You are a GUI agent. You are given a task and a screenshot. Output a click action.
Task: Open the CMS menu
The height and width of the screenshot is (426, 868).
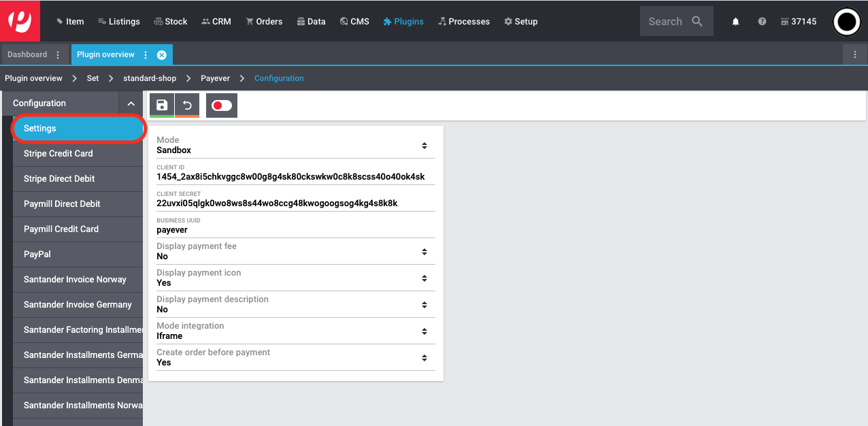(x=354, y=22)
